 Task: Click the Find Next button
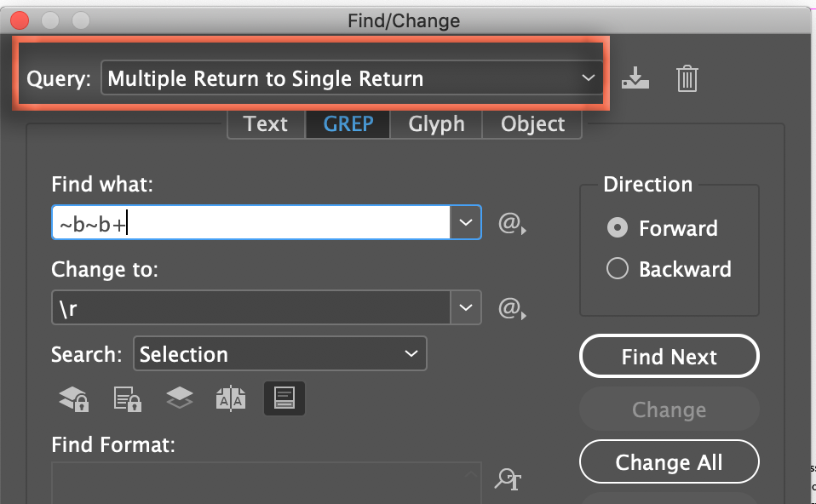click(x=669, y=357)
